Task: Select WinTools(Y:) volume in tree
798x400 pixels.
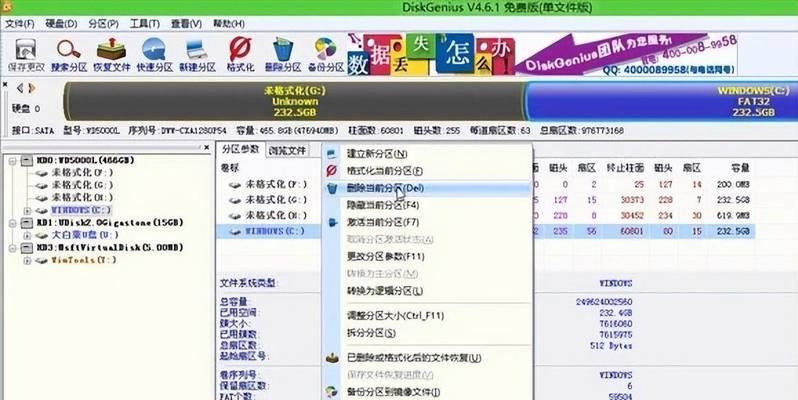Action: pos(83,260)
